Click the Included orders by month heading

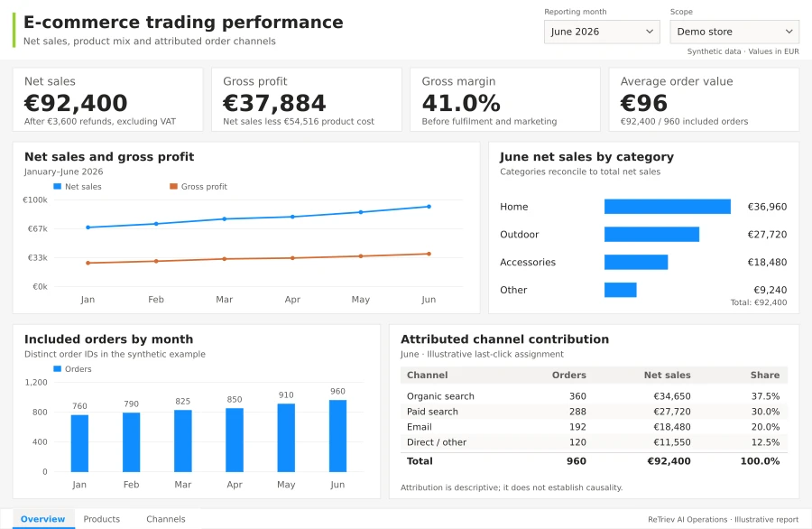coord(109,339)
